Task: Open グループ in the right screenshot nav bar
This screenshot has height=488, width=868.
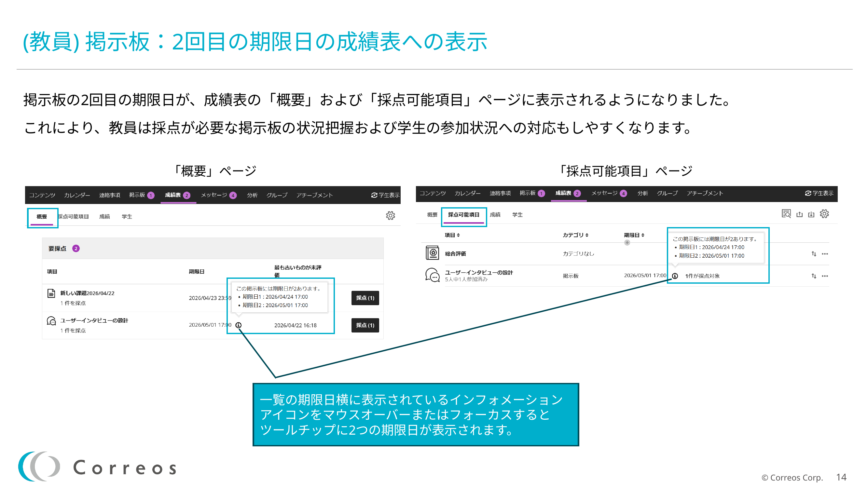Action: (x=668, y=193)
